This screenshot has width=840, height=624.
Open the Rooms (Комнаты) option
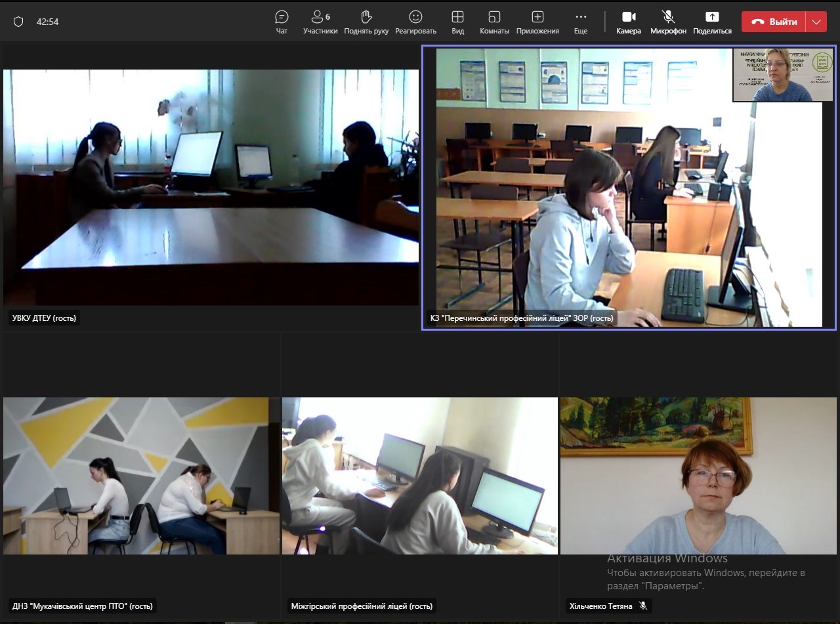[x=494, y=22]
